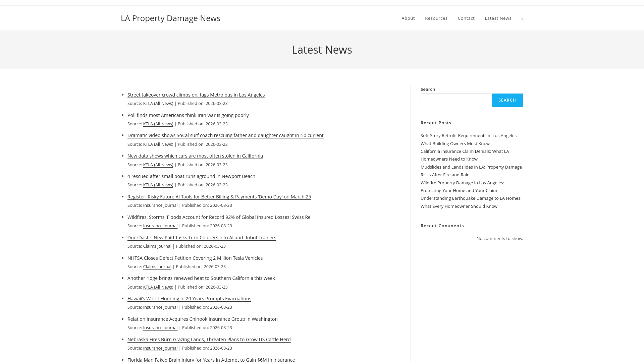Click KTLA source under Iran war poll article
The width and height of the screenshot is (644, 362).
[x=158, y=124]
